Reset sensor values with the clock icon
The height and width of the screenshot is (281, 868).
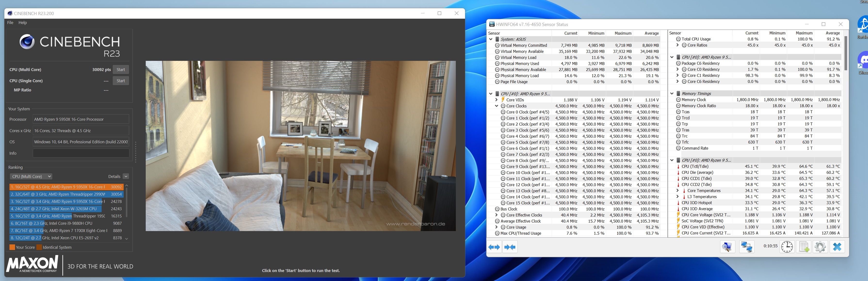(x=787, y=247)
